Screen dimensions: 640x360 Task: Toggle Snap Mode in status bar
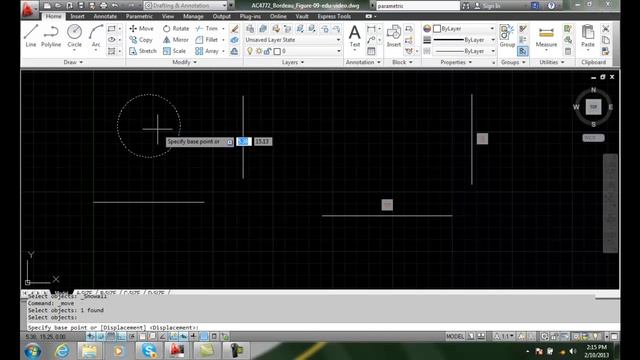pyautogui.click(x=100, y=337)
